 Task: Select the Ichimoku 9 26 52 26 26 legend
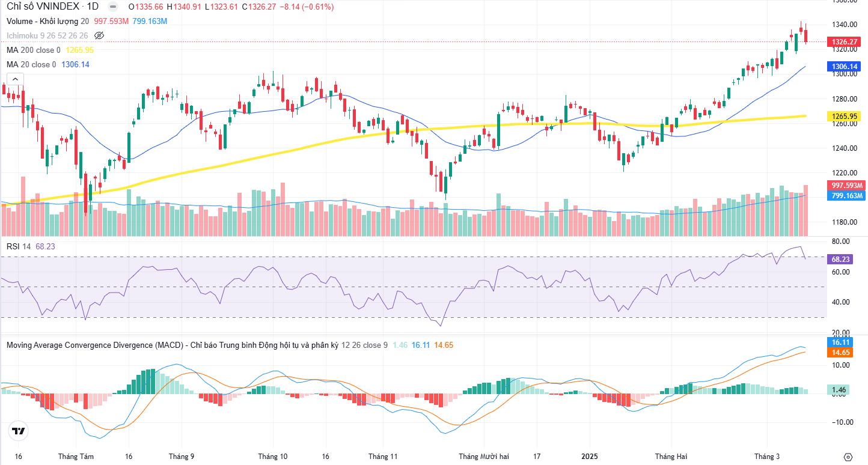pos(47,35)
